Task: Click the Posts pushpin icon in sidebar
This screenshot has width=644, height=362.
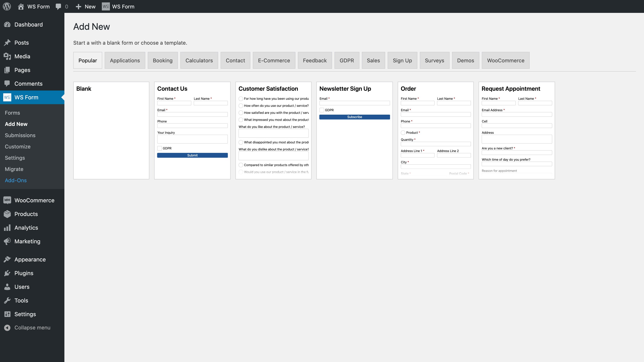Action: tap(7, 43)
